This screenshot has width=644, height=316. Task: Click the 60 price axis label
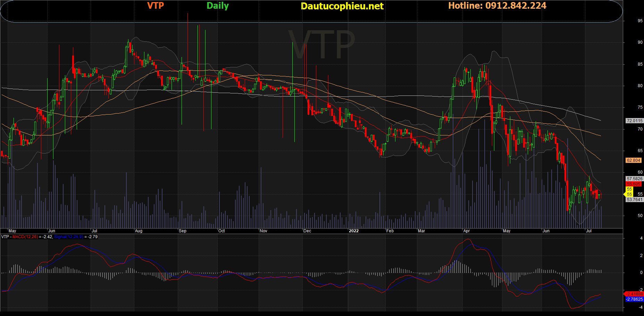tap(640, 172)
